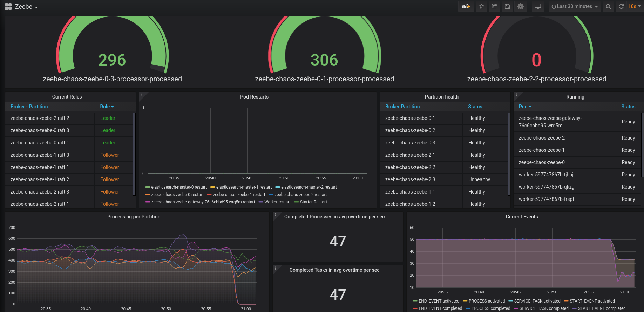Click the 296 gauge value
The width and height of the screenshot is (644, 312).
[112, 60]
